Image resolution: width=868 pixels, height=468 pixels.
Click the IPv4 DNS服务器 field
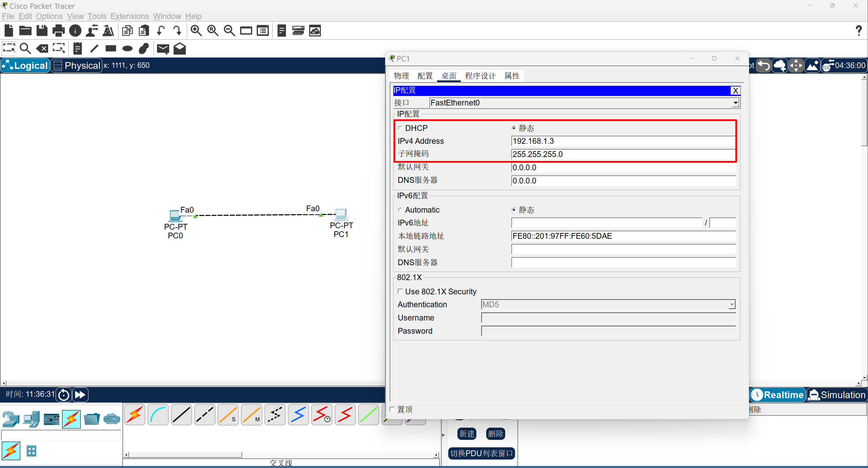tap(623, 181)
